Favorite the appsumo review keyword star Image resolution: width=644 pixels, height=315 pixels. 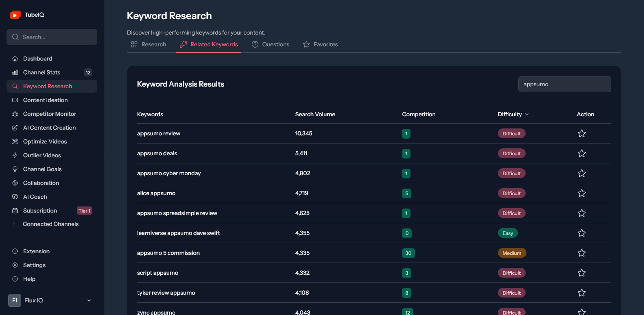pos(582,133)
